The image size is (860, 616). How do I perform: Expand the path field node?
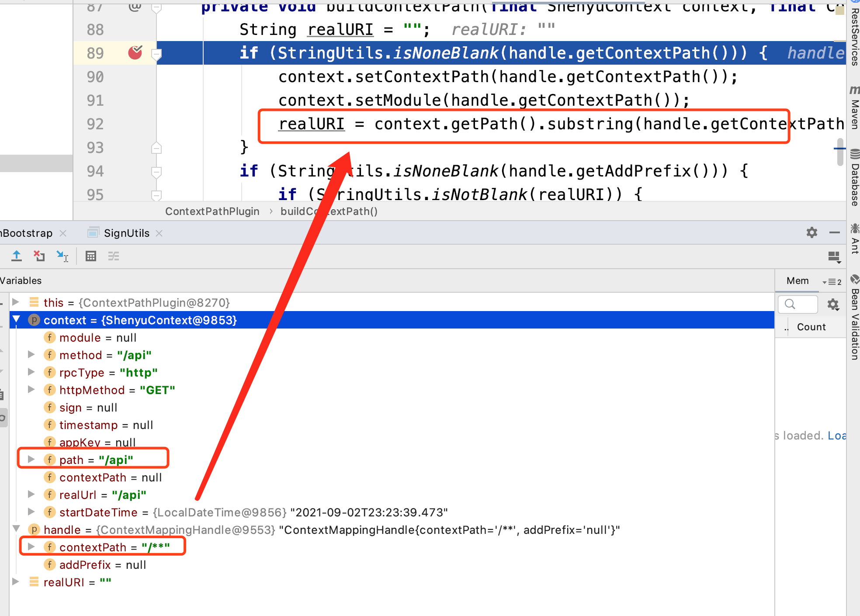(x=31, y=460)
